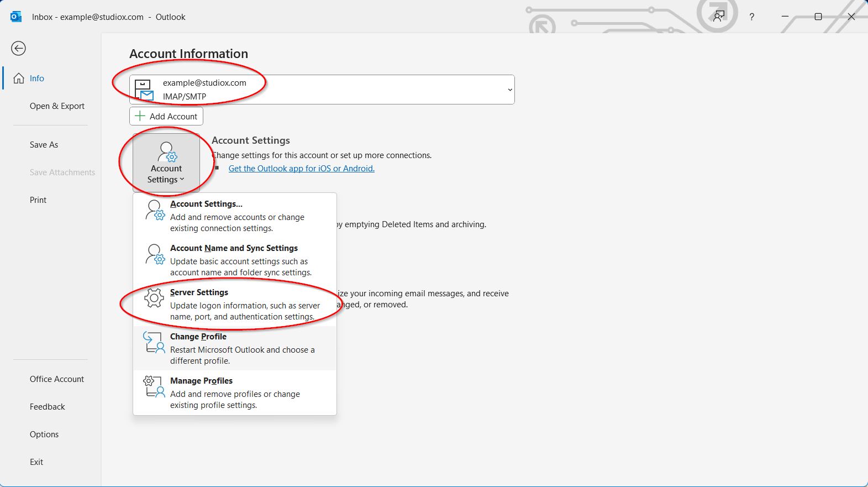
Task: Click the Server Settings gear icon
Action: [x=154, y=299]
